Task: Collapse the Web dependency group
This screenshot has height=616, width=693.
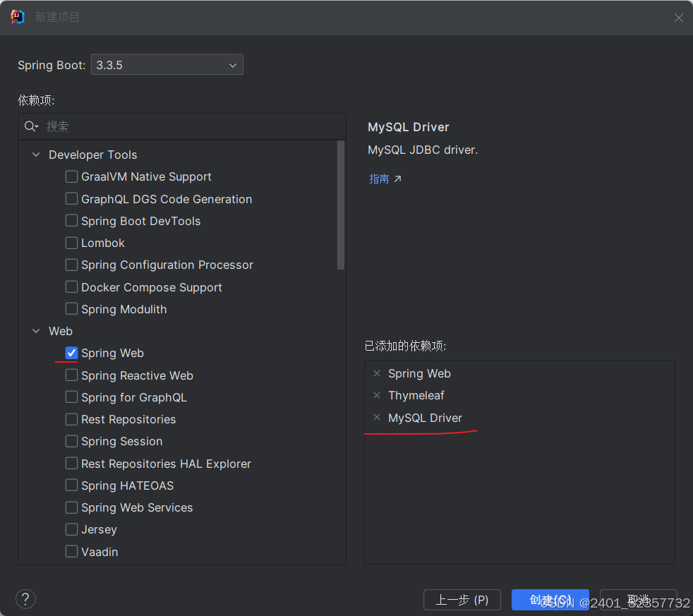Action: pos(36,331)
